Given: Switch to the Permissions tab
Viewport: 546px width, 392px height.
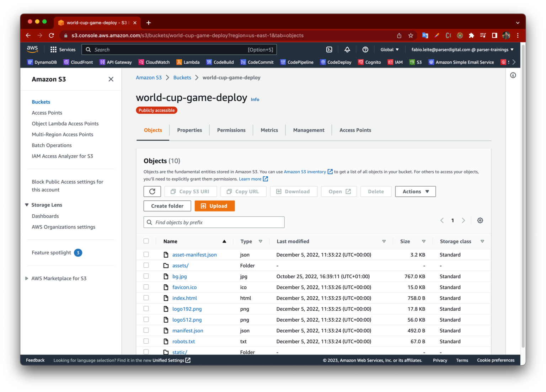Looking at the screenshot, I should click(231, 130).
